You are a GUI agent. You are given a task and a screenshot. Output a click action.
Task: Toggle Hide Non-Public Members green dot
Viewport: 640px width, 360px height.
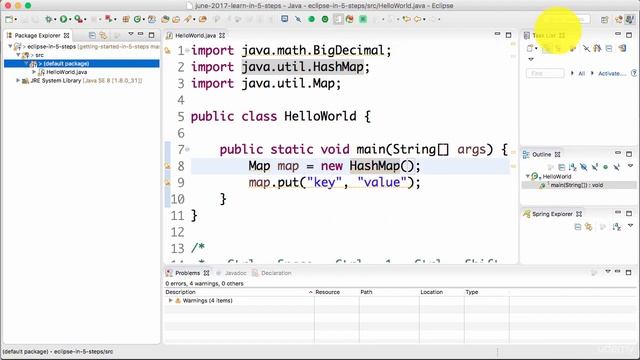tap(606, 167)
